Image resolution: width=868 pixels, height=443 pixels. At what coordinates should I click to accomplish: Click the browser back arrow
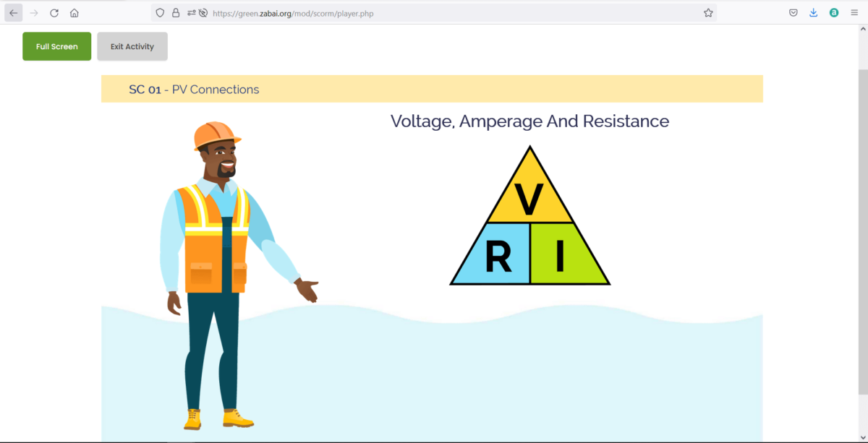[x=13, y=12]
